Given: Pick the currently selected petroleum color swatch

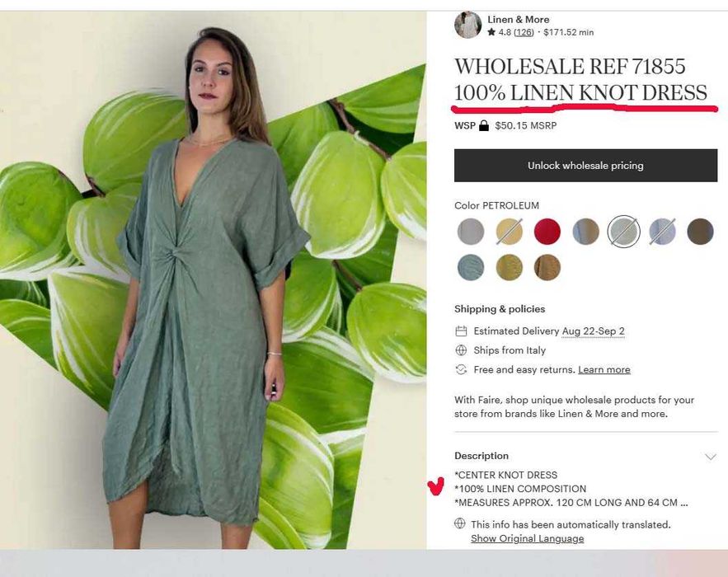Looking at the screenshot, I should click(x=623, y=231).
